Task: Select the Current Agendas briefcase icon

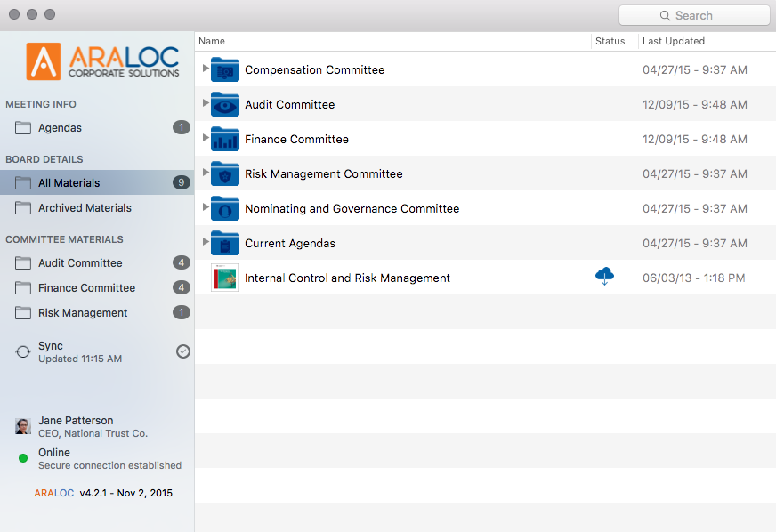Action: (x=224, y=243)
